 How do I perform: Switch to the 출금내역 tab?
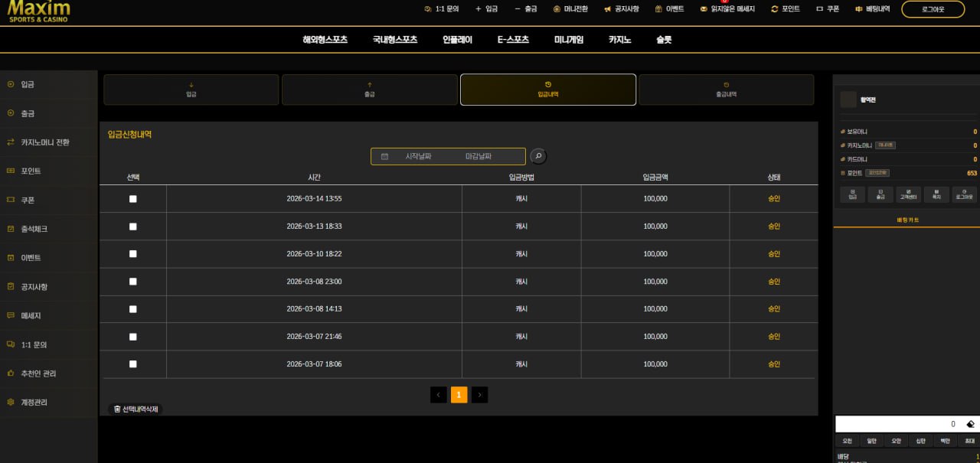[x=726, y=90]
